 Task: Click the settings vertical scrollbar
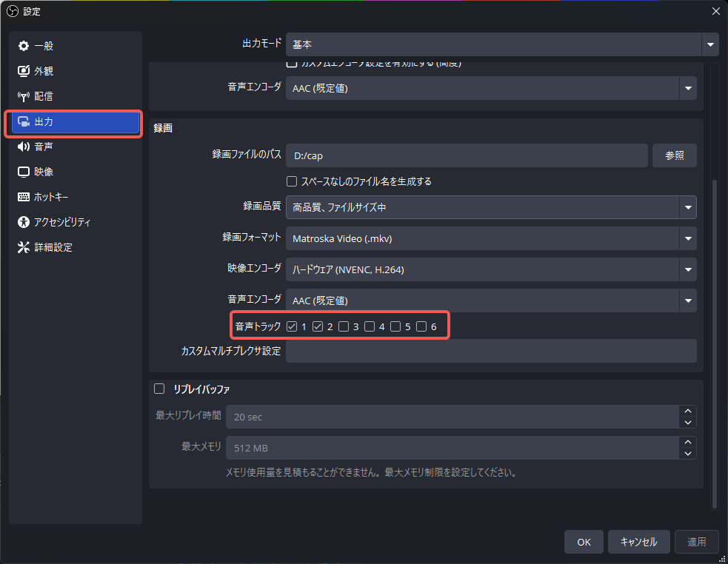[715, 343]
